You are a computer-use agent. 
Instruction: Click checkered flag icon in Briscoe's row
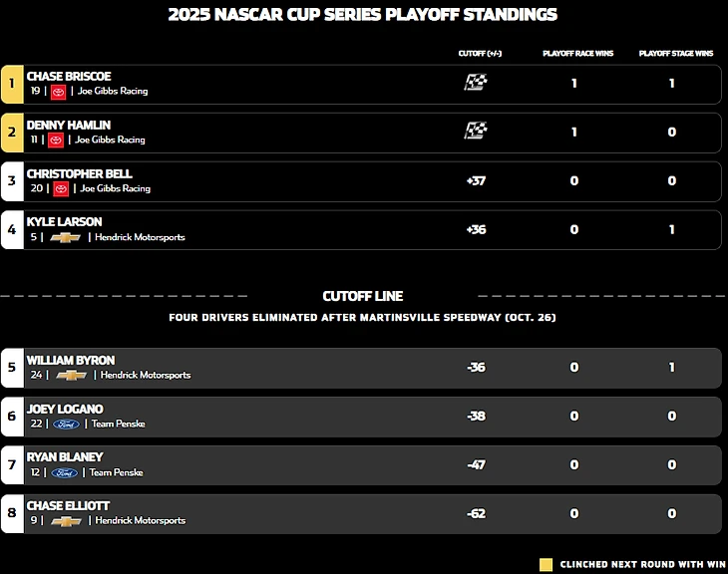point(476,83)
